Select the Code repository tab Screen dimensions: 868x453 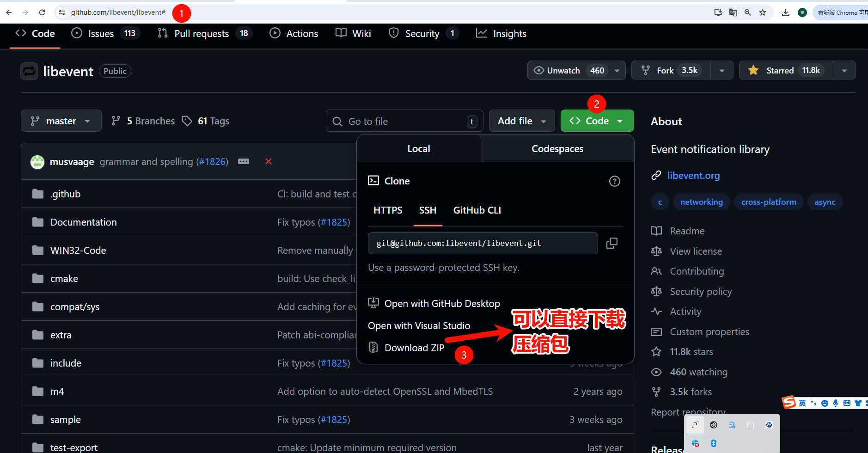(35, 33)
